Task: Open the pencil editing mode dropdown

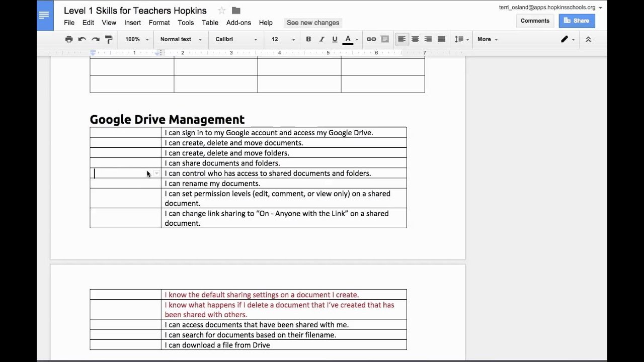Action: tap(568, 39)
